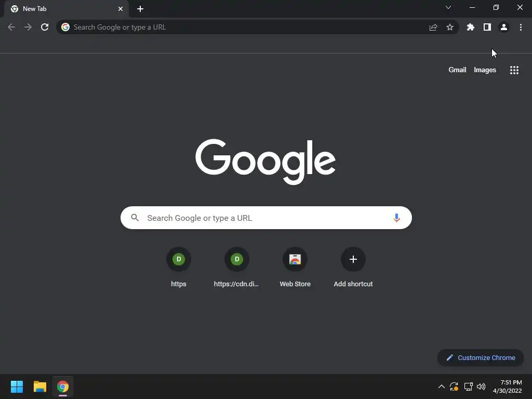The height and width of the screenshot is (399, 532).
Task: Go back with the back arrow
Action: click(x=11, y=27)
